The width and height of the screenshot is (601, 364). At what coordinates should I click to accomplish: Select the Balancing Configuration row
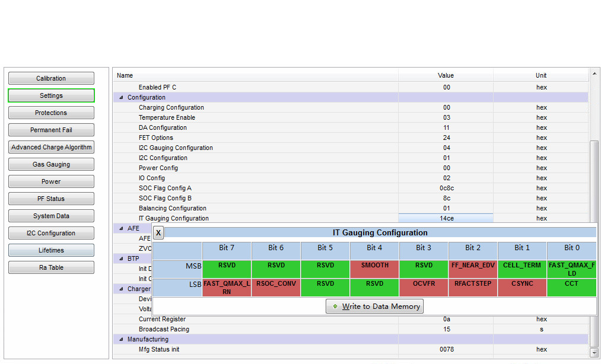click(351, 209)
